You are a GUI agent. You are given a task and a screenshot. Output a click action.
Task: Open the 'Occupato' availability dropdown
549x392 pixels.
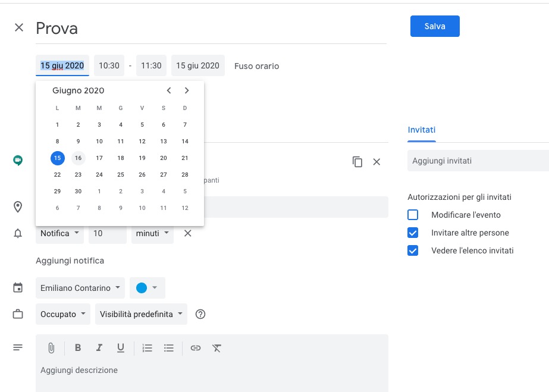click(x=62, y=313)
